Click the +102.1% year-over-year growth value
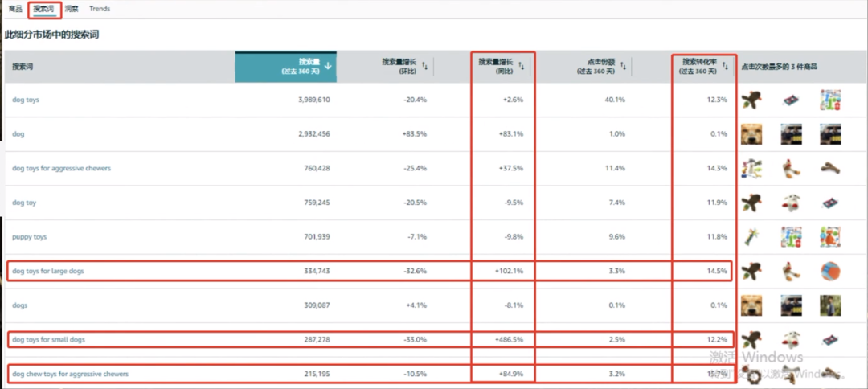868x389 pixels. (511, 271)
